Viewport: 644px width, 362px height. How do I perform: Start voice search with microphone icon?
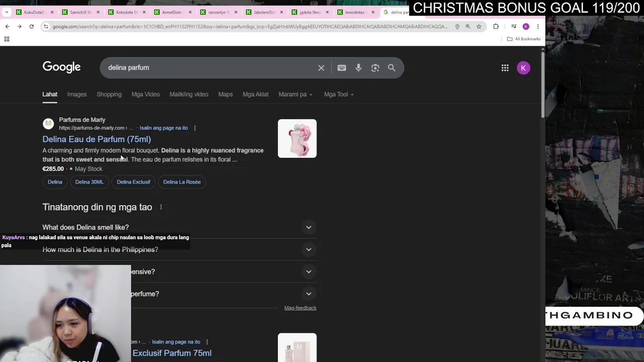(358, 68)
